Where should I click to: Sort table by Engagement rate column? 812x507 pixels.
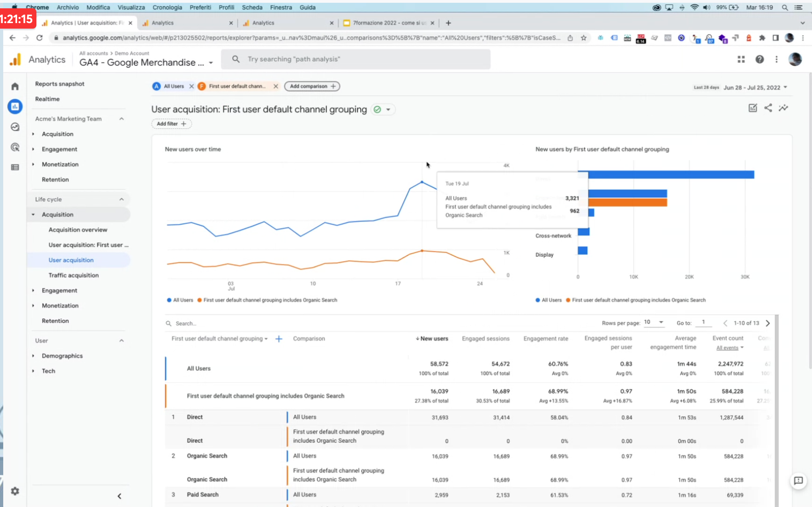tap(546, 338)
